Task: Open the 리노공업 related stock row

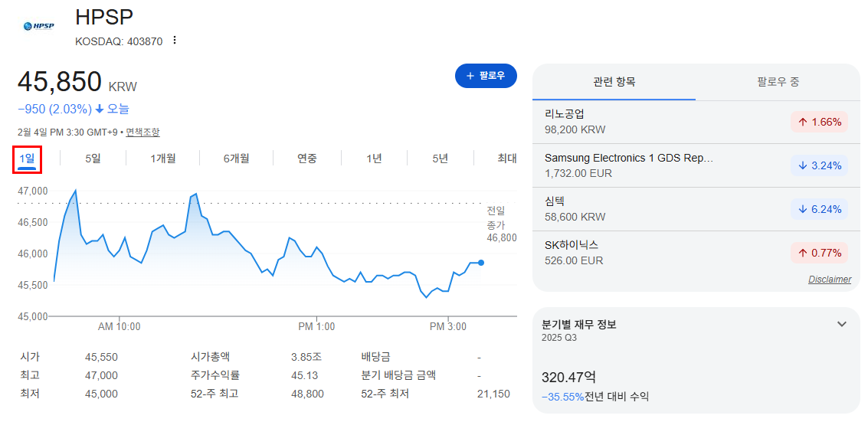Action: click(696, 122)
